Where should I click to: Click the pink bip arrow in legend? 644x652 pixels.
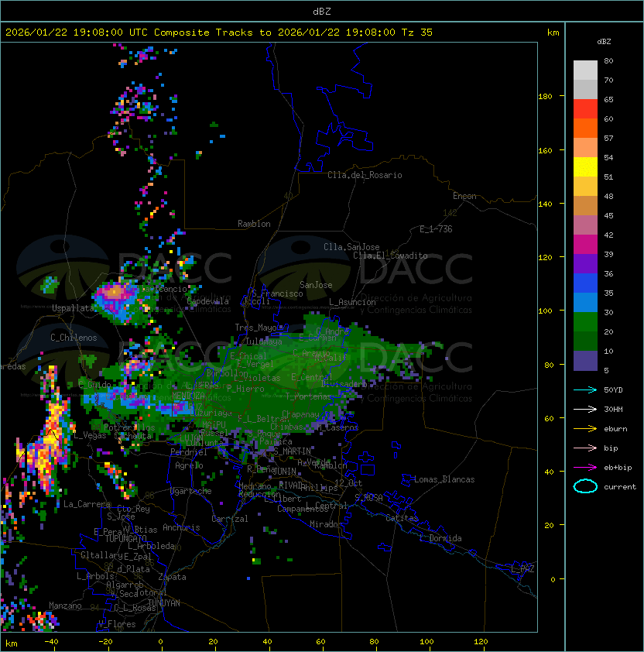click(x=585, y=448)
